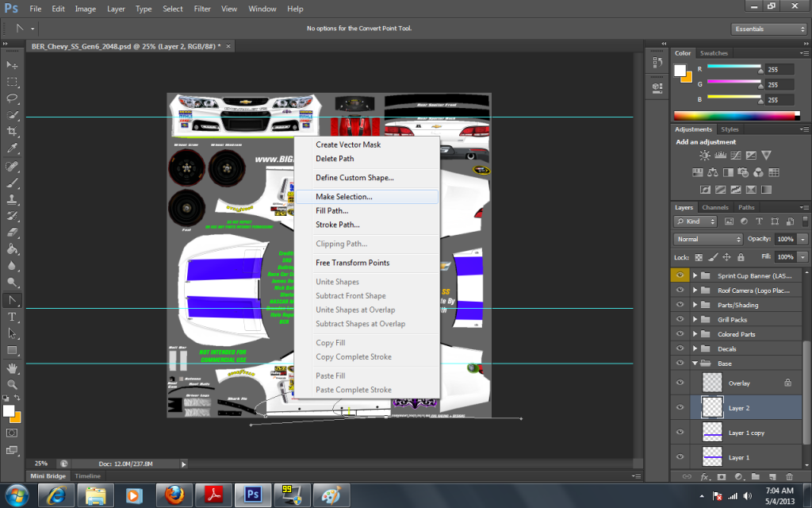Open the Normal blend mode dropdown

click(x=708, y=239)
